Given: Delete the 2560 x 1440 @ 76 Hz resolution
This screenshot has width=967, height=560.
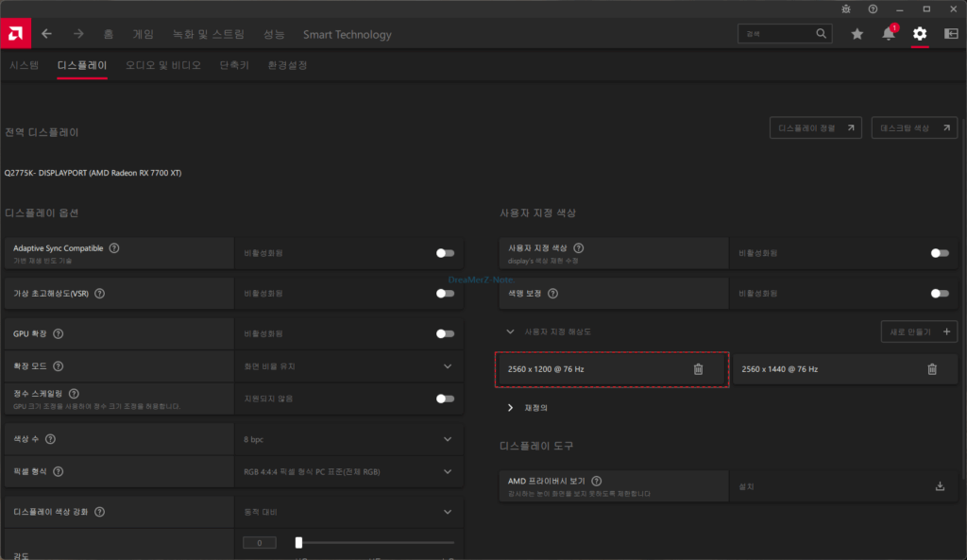Looking at the screenshot, I should point(932,369).
